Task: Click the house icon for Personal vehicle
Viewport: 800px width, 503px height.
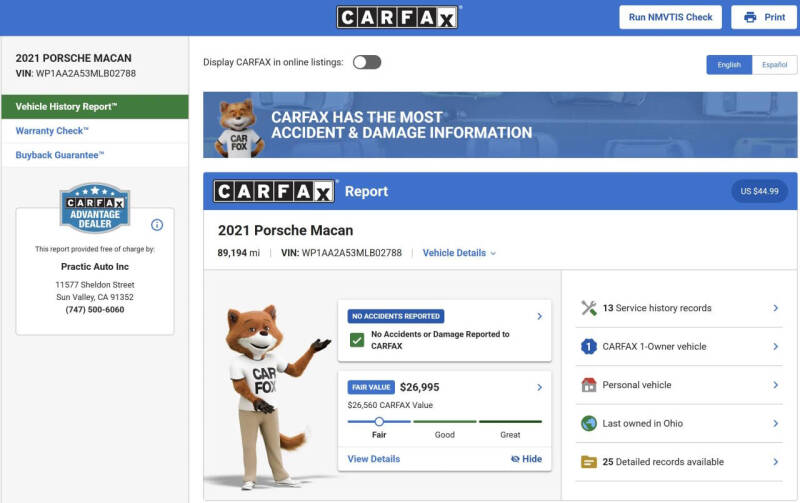Action: (589, 385)
